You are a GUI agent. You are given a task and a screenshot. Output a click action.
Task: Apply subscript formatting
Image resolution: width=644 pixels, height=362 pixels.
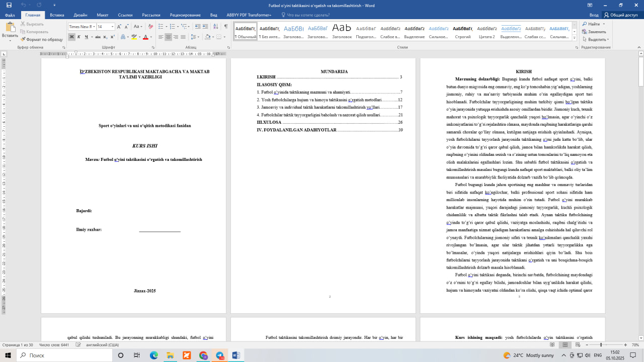click(105, 37)
